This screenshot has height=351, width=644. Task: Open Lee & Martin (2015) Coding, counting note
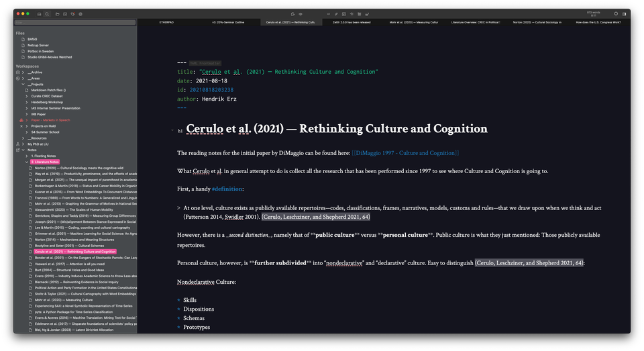coord(82,228)
